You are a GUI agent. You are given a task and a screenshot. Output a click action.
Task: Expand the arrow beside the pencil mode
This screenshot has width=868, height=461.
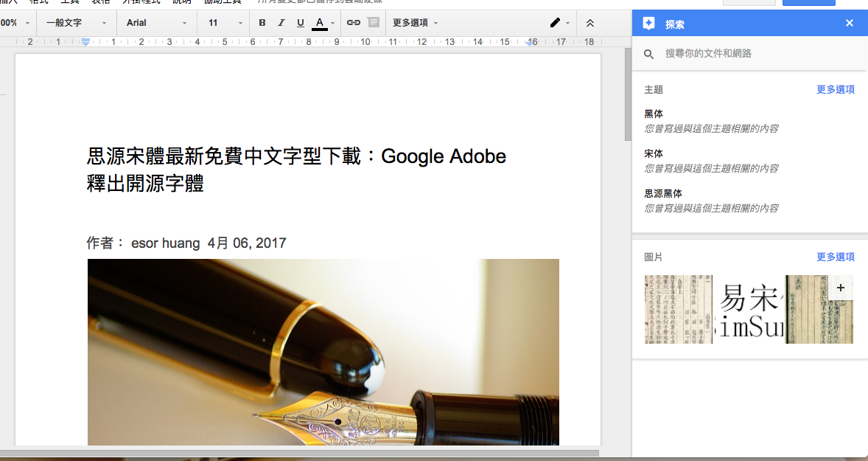(x=567, y=24)
